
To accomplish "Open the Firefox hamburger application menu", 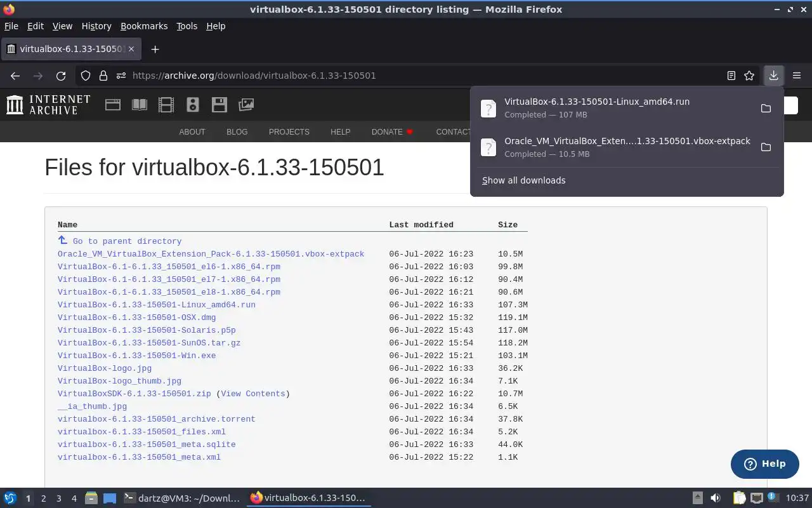I will click(x=797, y=76).
